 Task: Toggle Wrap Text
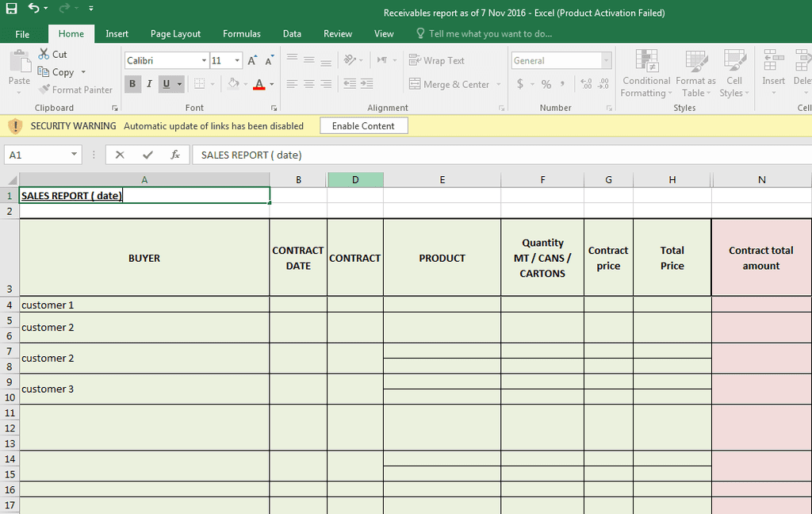click(437, 60)
